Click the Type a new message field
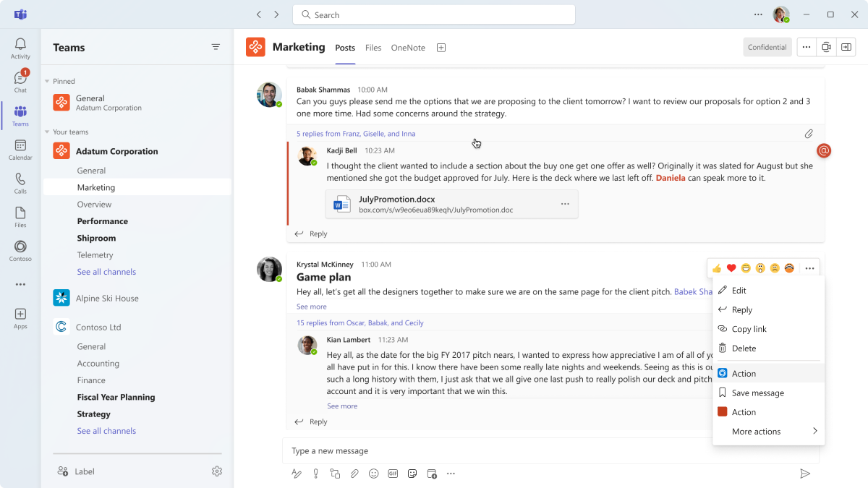The image size is (868, 488). (550, 451)
